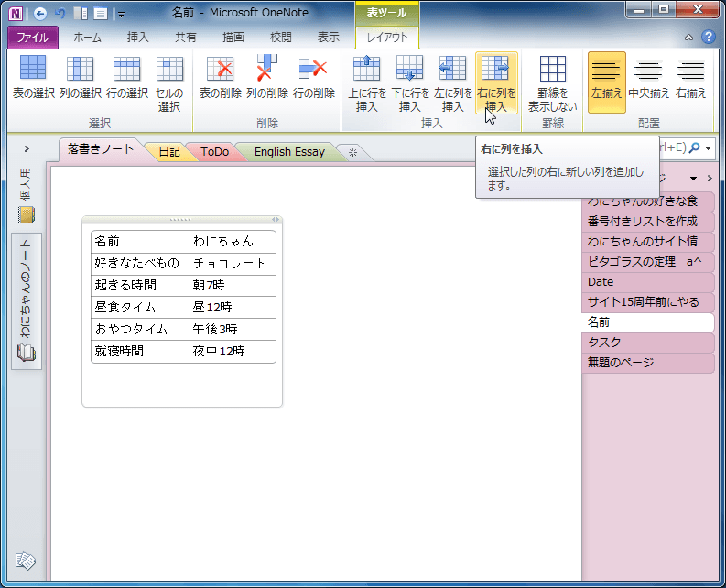Switch to the 表示 (View) tab

[x=329, y=37]
